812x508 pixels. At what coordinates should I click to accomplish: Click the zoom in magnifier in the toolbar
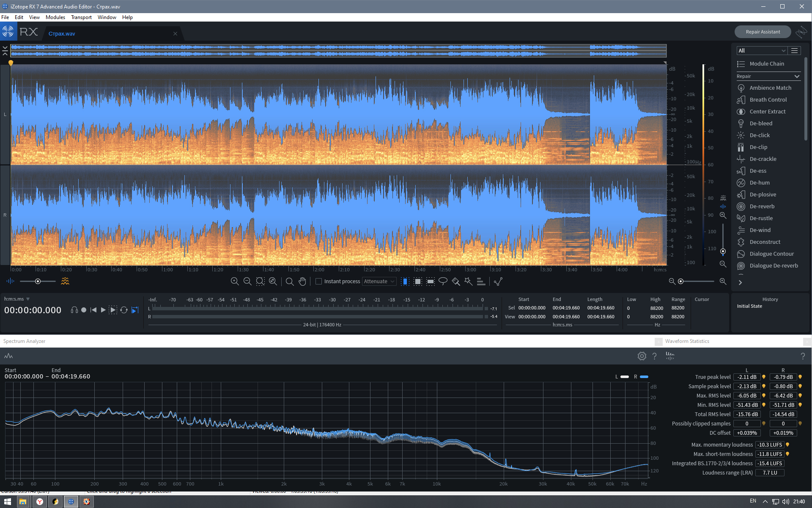[x=235, y=281]
